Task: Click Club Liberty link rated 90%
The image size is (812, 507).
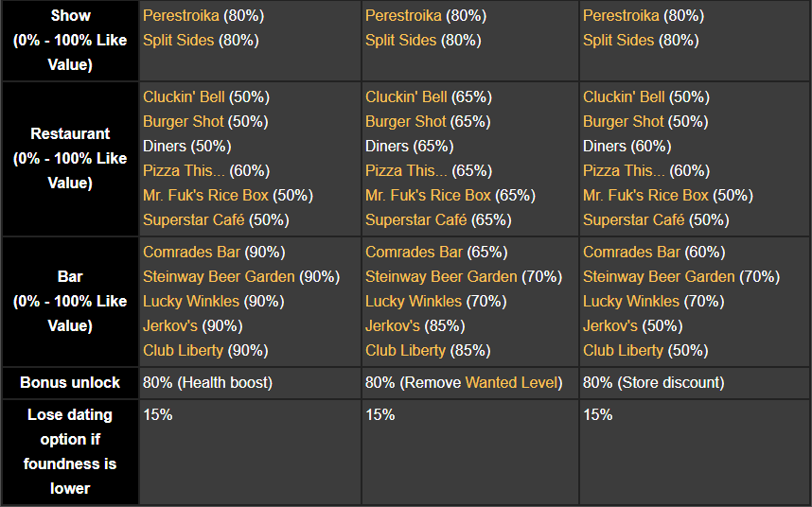Action: [x=183, y=351]
